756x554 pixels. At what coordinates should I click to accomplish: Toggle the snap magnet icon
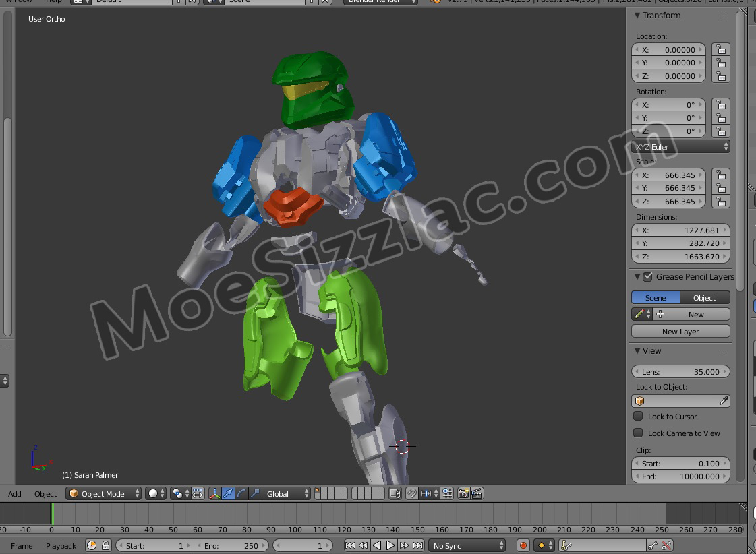[411, 493]
